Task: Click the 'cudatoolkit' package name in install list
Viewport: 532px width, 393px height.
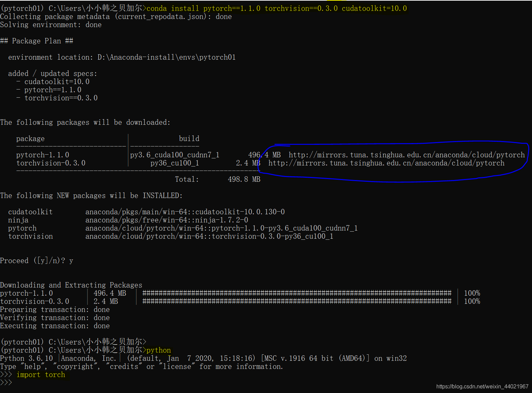Action: [31, 212]
